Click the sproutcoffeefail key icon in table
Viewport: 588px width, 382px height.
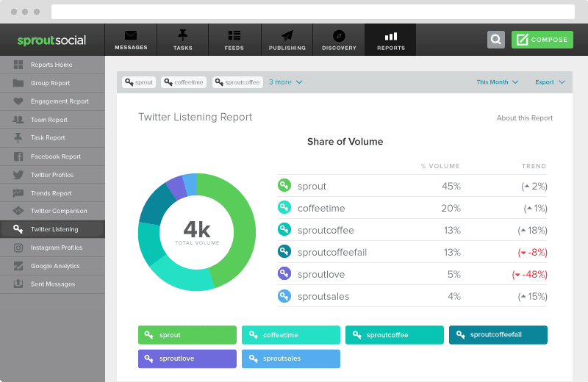(x=284, y=252)
